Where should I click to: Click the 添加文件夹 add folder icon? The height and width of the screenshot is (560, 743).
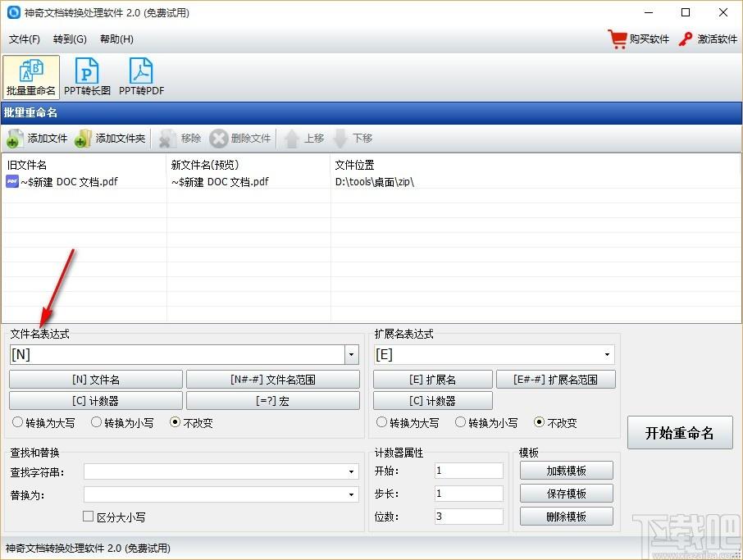pyautogui.click(x=84, y=139)
